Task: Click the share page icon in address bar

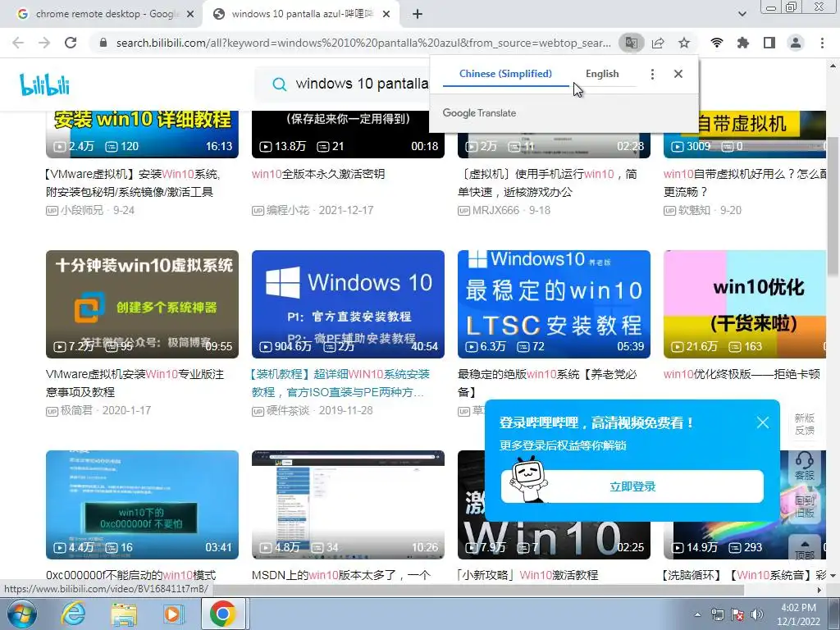Action: click(658, 43)
